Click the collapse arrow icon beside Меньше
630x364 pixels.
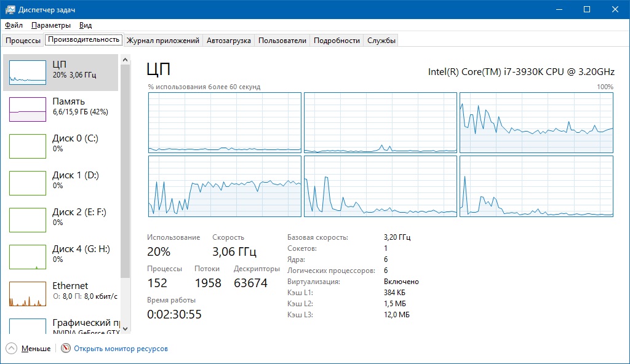[x=12, y=349]
